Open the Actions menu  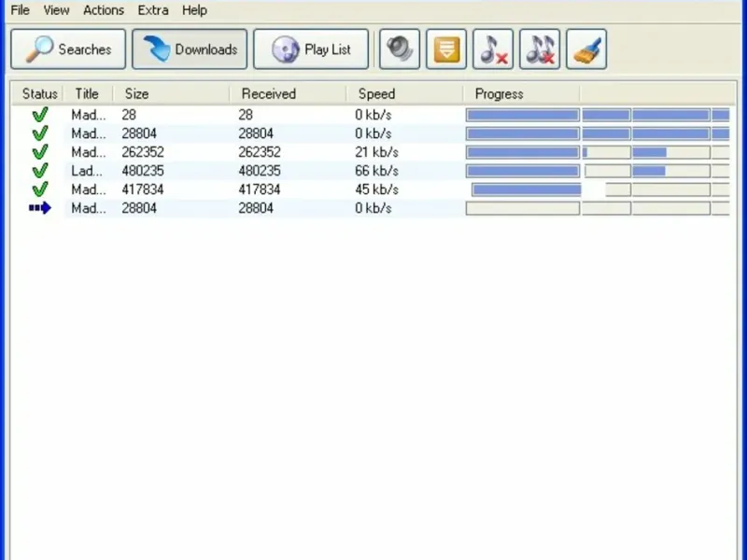click(104, 10)
